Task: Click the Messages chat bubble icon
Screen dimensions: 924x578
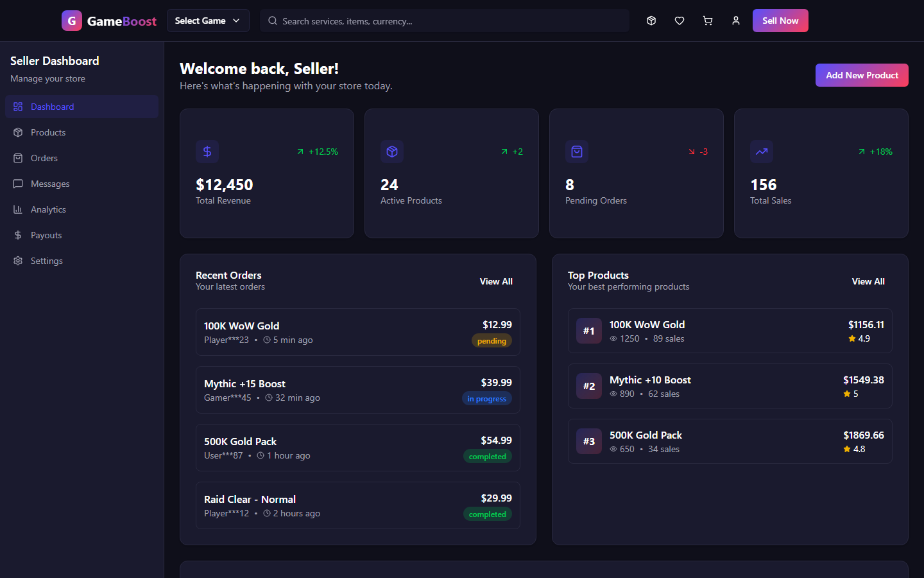Action: 18,184
